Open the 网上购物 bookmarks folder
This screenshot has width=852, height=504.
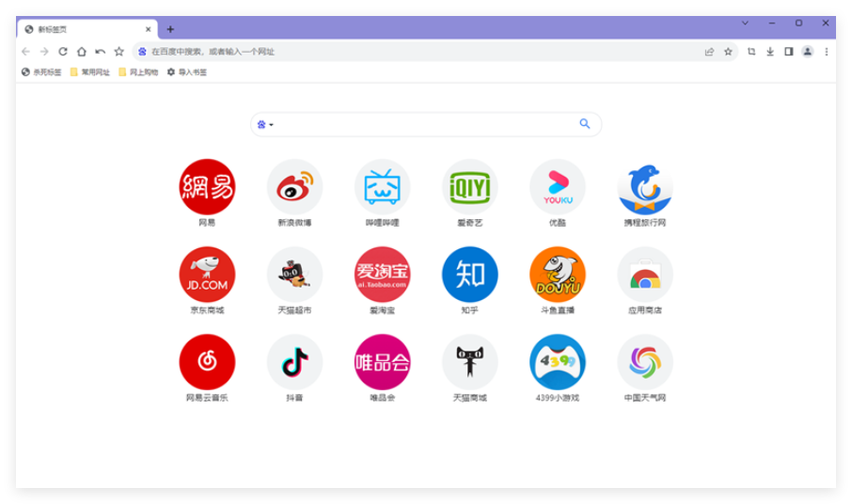point(138,71)
